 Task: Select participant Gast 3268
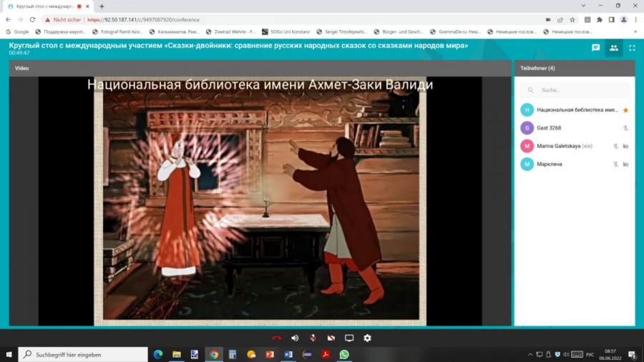(x=550, y=128)
